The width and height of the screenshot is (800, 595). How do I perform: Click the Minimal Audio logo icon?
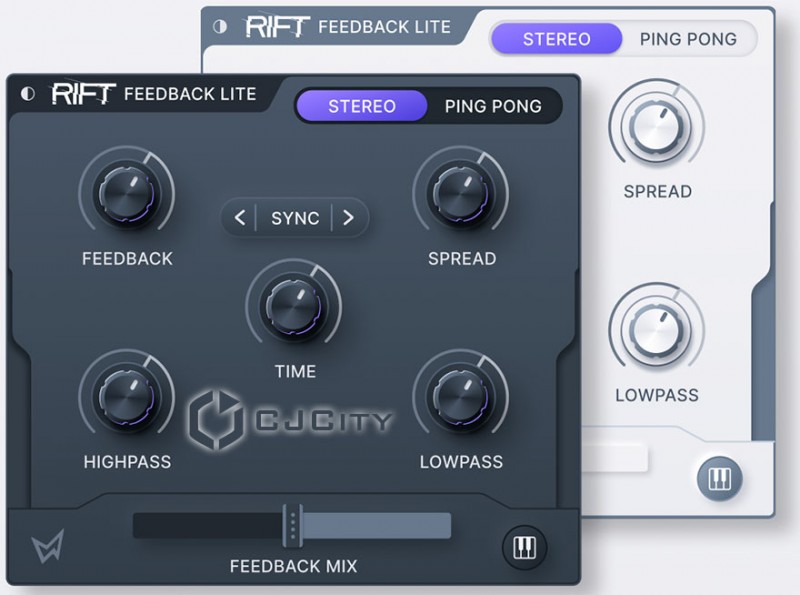48,546
